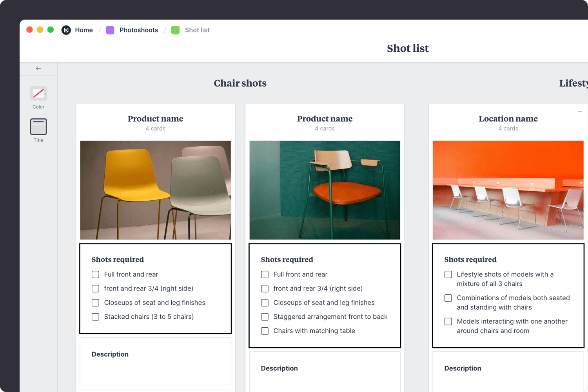Select the Title tool in the left sidebar
This screenshot has height=392, width=588.
[38, 126]
